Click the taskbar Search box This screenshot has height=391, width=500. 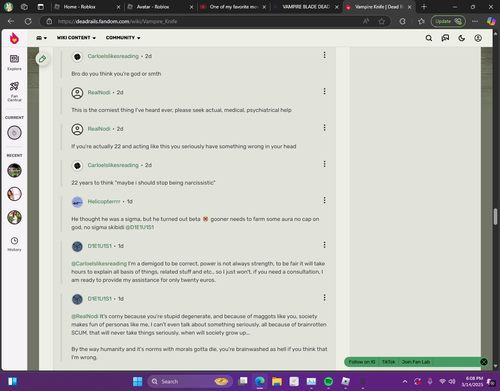(190, 381)
